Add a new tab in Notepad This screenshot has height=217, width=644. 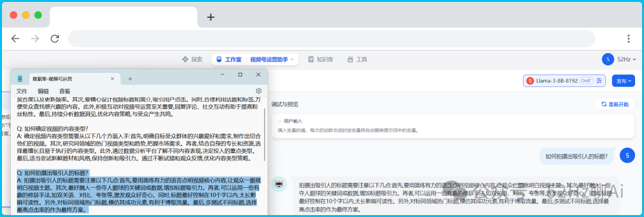pos(130,79)
